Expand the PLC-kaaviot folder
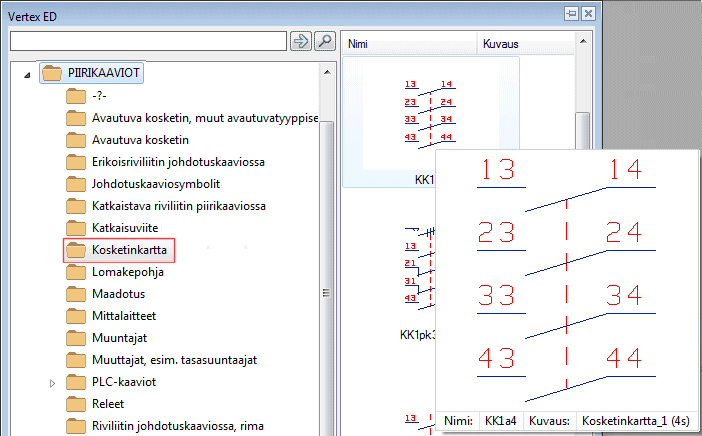The width and height of the screenshot is (702, 436). click(x=53, y=382)
